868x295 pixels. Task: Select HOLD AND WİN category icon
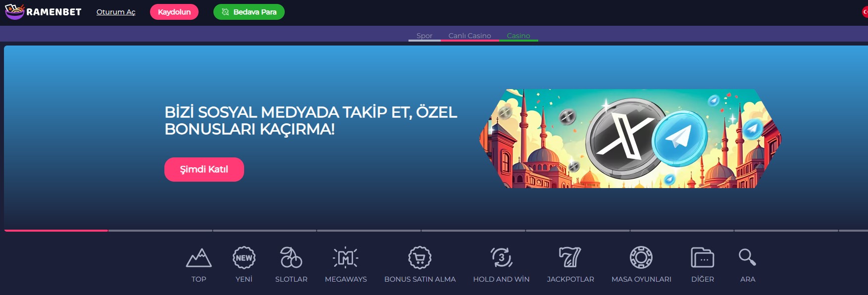coord(501,258)
